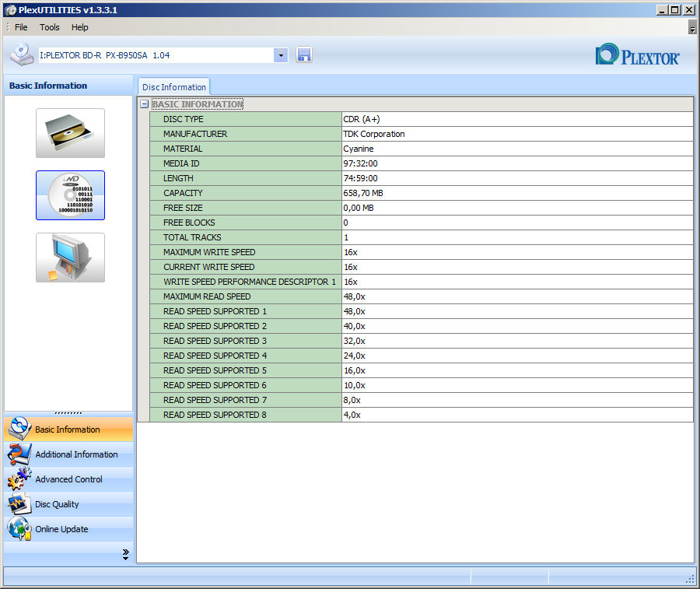Select the BASIC INFORMATION header text
This screenshot has height=589, width=700.
pos(198,104)
